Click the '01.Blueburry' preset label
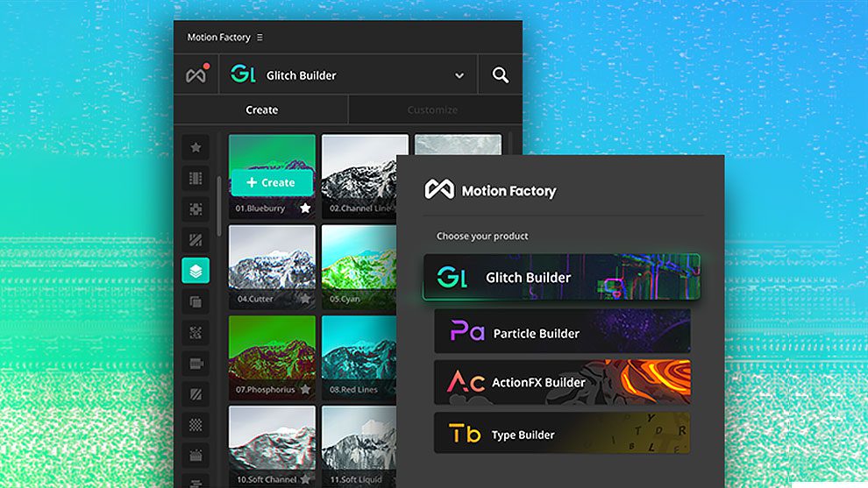The image size is (868, 488). pyautogui.click(x=260, y=209)
